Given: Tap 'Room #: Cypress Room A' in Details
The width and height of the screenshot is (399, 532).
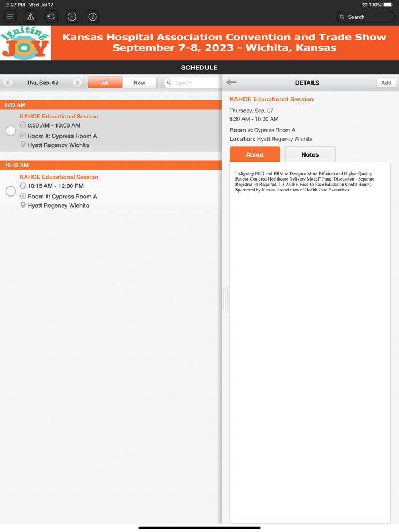Looking at the screenshot, I should [x=263, y=130].
